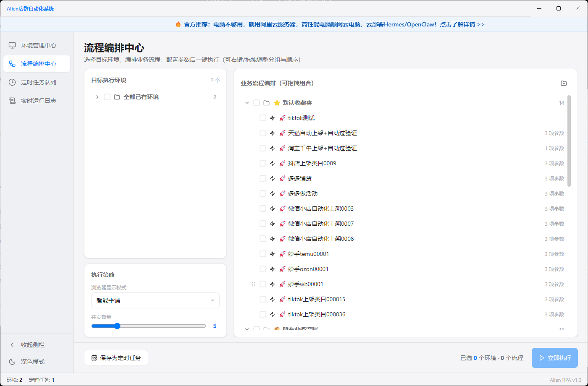Click the 并发数量 slider handle
Image resolution: width=588 pixels, height=386 pixels.
[117, 326]
